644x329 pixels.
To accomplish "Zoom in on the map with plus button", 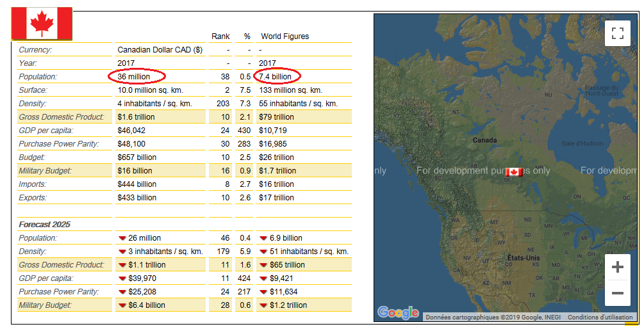I will point(617,267).
